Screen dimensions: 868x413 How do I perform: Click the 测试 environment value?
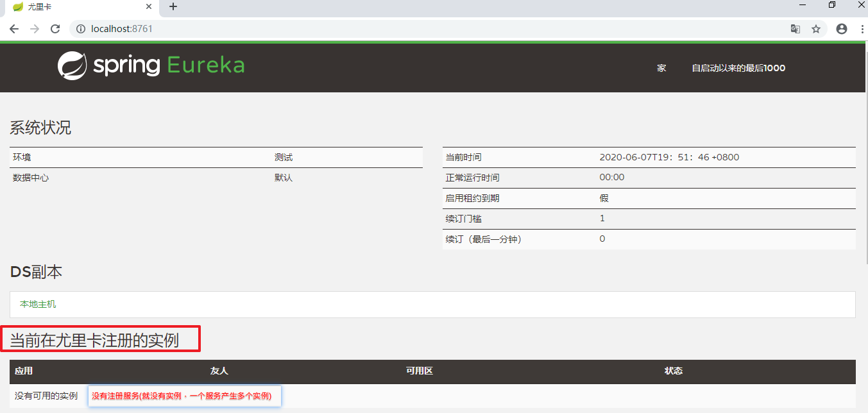284,157
